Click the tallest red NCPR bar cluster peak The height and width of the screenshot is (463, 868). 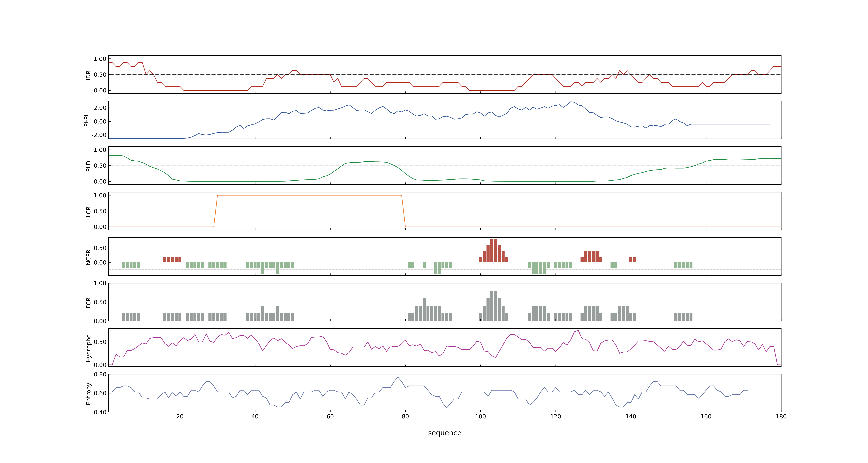494,251
